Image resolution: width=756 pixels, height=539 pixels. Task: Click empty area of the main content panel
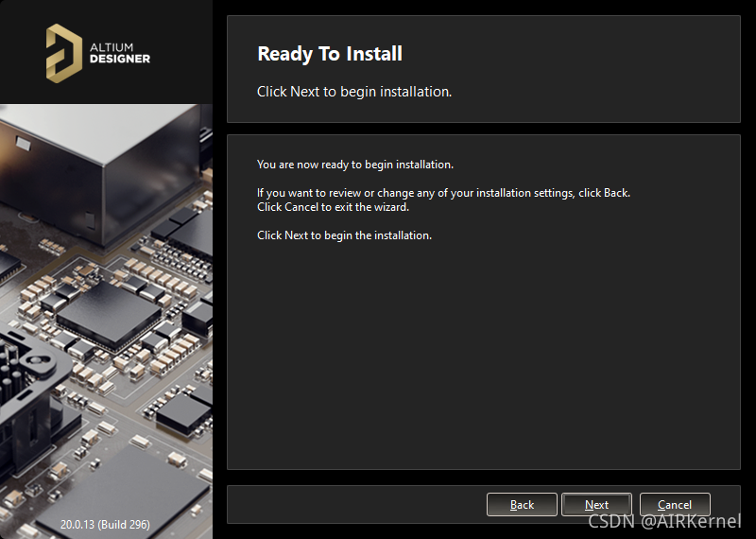coord(482,359)
